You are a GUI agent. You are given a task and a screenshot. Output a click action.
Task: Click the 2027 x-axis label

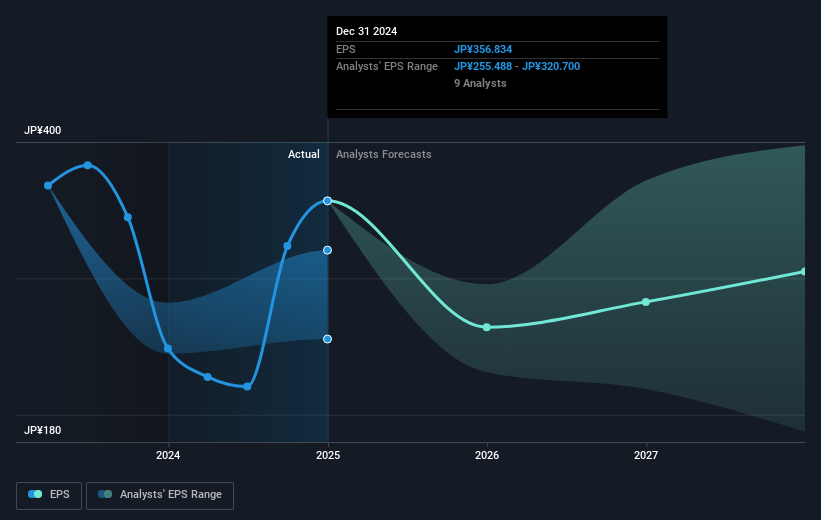[646, 456]
